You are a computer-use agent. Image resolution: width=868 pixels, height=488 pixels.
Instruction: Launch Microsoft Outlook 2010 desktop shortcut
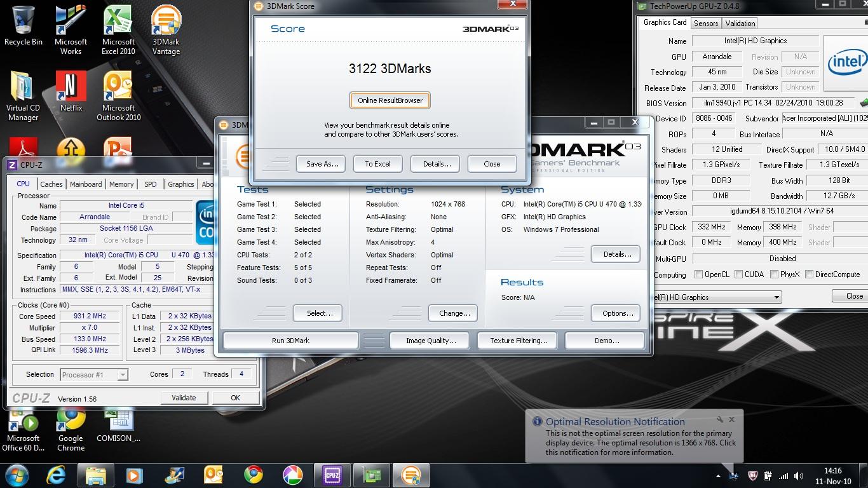[x=118, y=95]
